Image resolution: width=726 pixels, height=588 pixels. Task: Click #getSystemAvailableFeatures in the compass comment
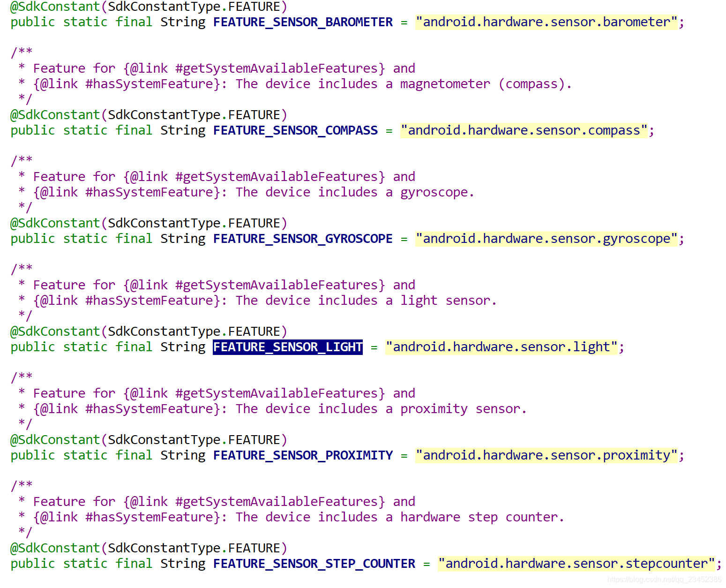click(x=277, y=68)
